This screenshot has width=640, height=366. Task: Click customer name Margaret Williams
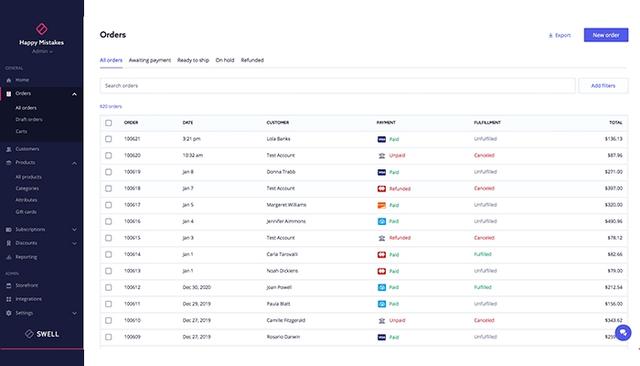tap(287, 205)
